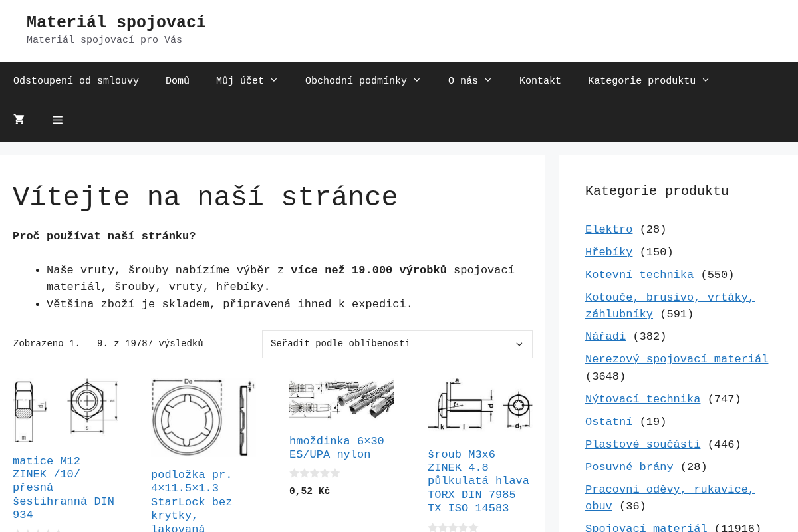798x532 pixels.
Task: Open the Posuvné brány category link
Action: click(x=628, y=467)
